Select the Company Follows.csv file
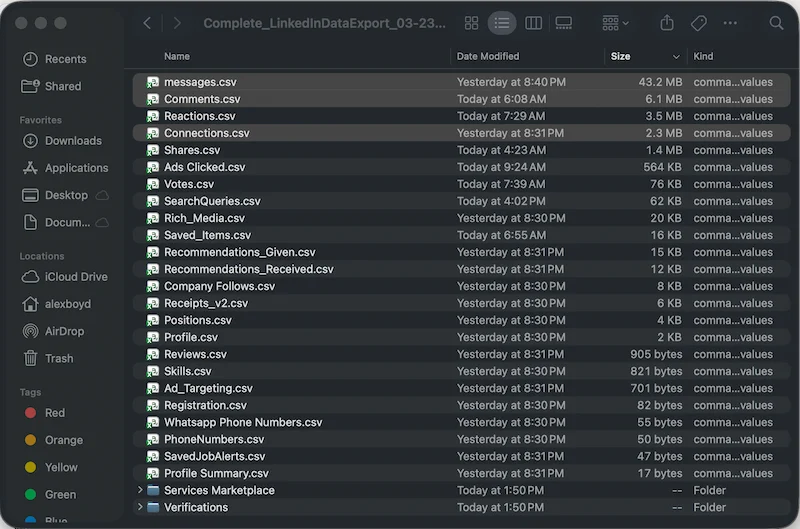The height and width of the screenshot is (529, 800). pyautogui.click(x=462, y=286)
